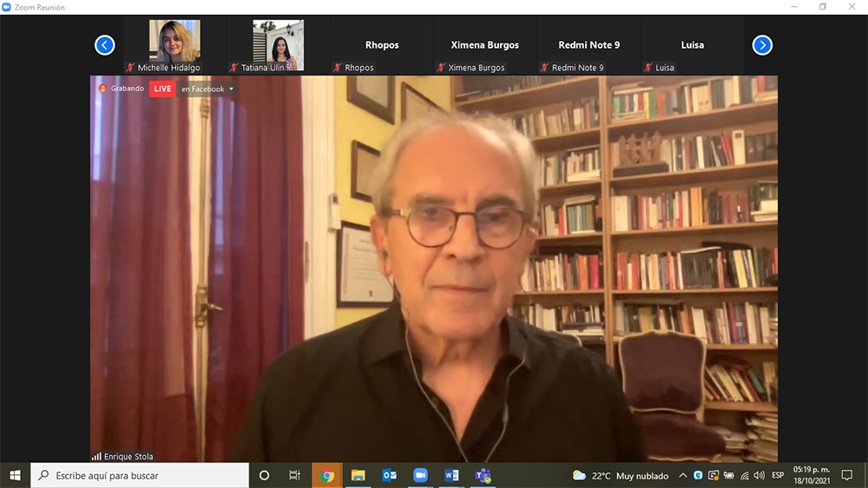The image size is (868, 488).
Task: Open Microsoft Word from the taskbar
Action: 452,475
